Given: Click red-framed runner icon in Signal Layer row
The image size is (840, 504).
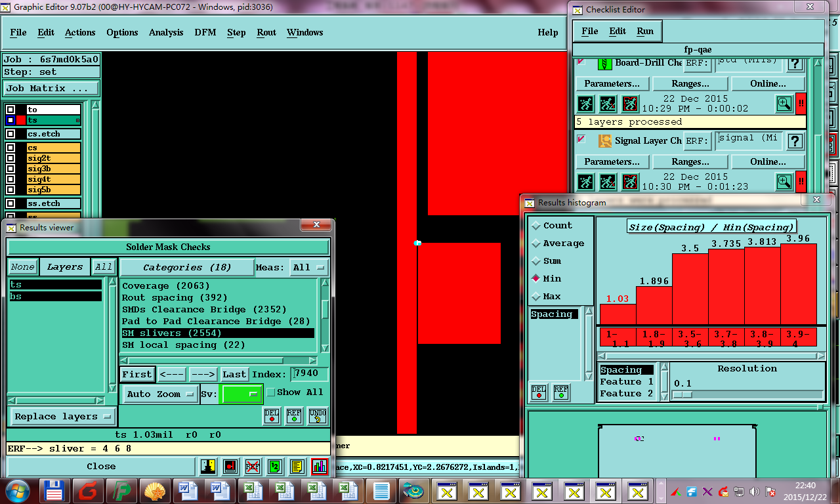Looking at the screenshot, I should click(630, 182).
